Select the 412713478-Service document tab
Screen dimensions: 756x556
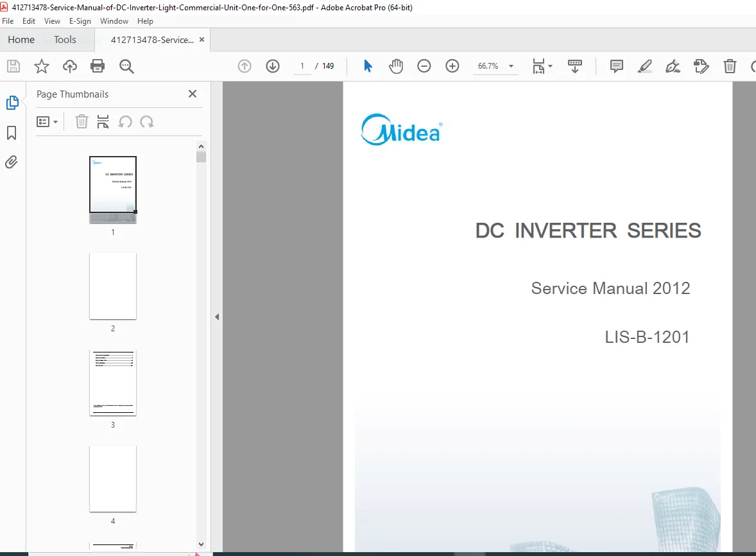[x=152, y=40]
